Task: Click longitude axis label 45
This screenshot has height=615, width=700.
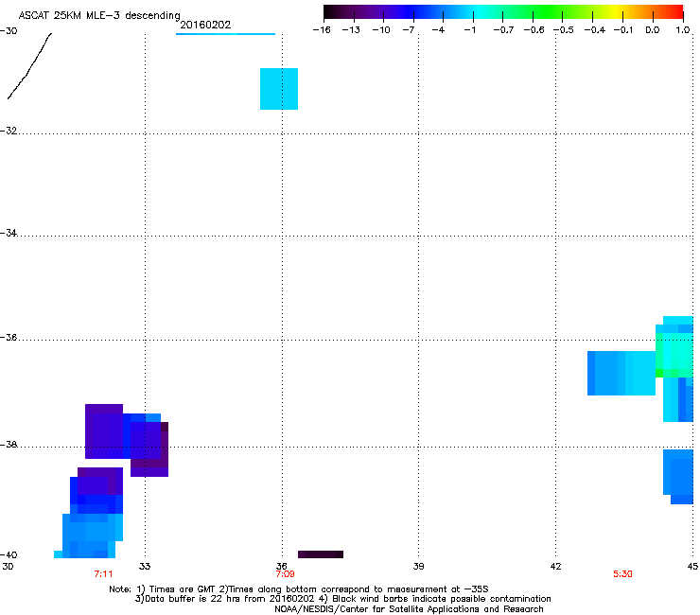Action: (692, 567)
